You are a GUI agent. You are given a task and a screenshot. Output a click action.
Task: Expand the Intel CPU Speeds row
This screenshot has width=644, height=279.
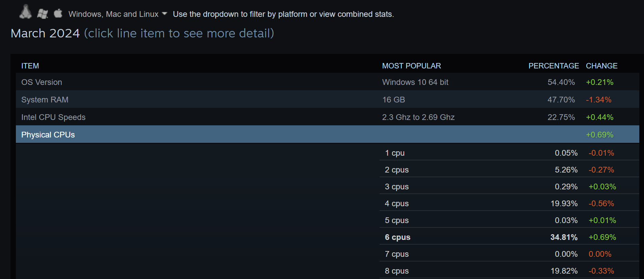[x=327, y=117]
